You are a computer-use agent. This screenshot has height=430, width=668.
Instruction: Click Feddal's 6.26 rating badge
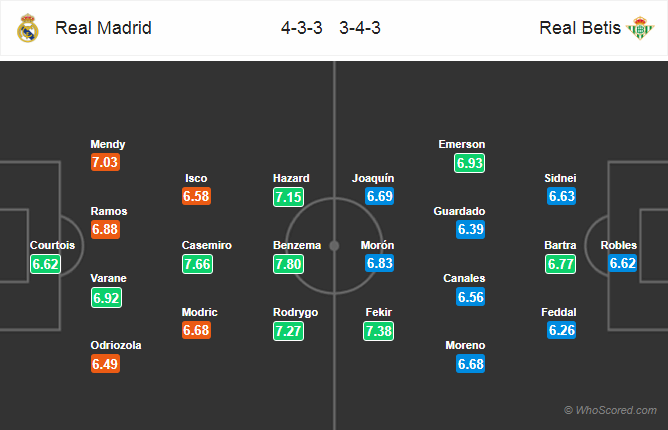coord(562,330)
